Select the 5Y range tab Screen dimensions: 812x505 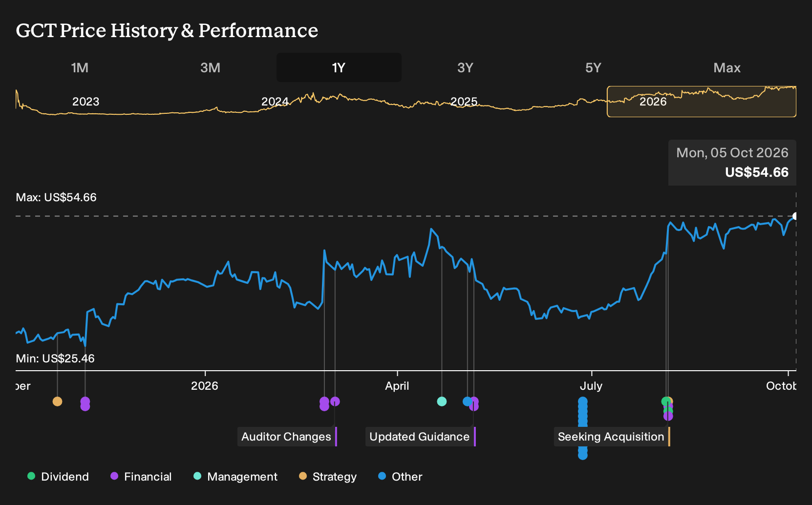[593, 67]
